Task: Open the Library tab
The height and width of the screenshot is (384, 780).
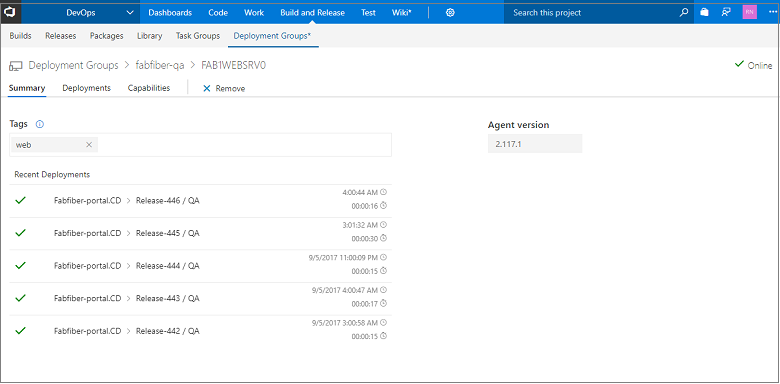Action: 149,36
